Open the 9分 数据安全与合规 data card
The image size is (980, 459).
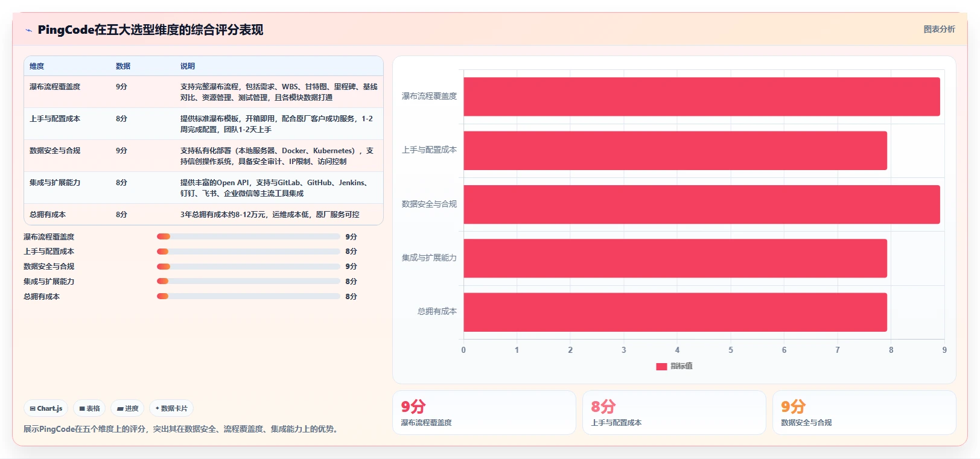(x=864, y=413)
